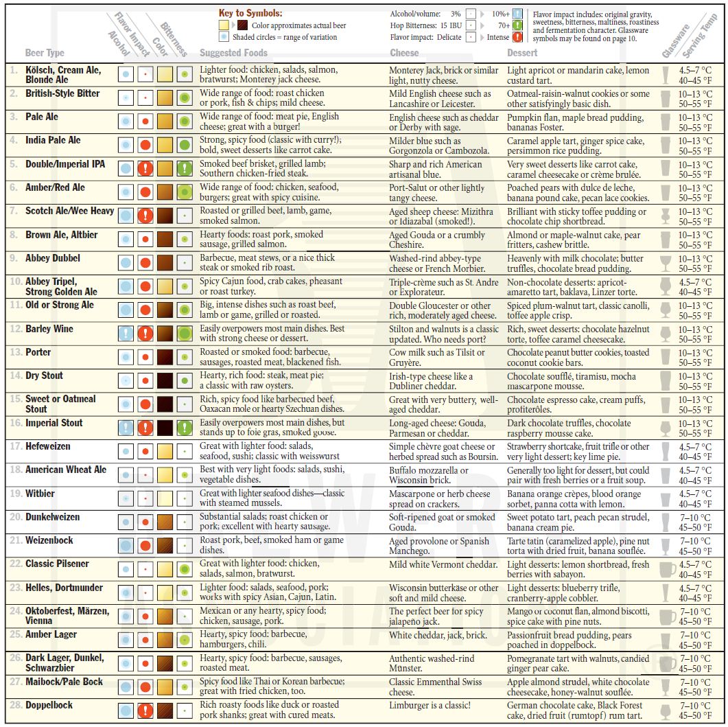Click the "Key to Symbols:" heading
Image resolution: width=728 pixels, height=727 pixels.
tap(250, 13)
